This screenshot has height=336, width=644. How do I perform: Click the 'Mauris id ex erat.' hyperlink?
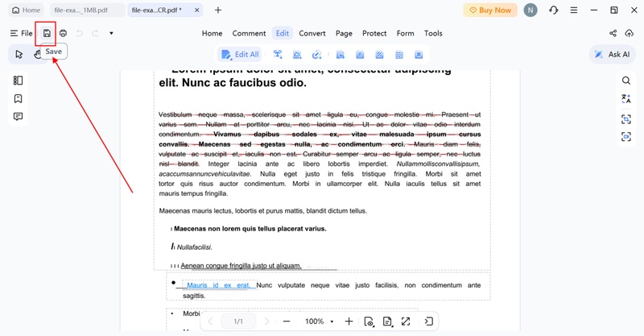pyautogui.click(x=218, y=285)
